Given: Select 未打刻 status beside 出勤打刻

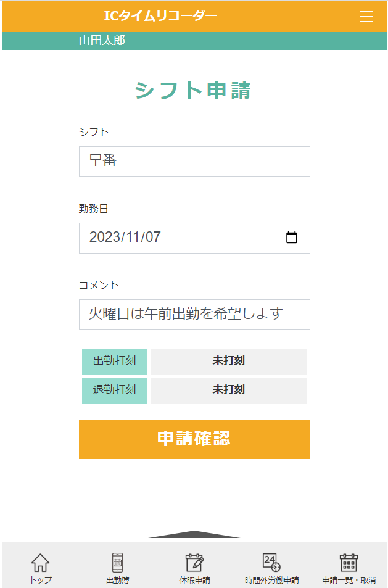Looking at the screenshot, I should coord(229,362).
